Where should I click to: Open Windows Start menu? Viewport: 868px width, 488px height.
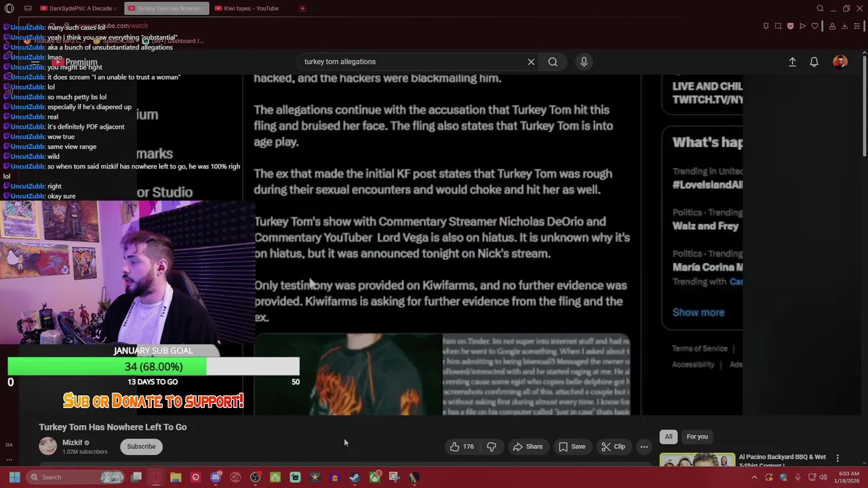tap(14, 477)
